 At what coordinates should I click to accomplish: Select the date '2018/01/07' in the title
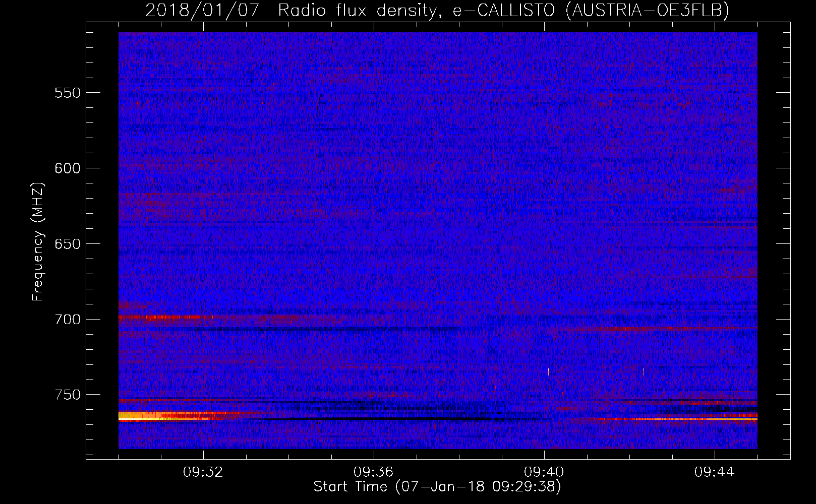click(202, 10)
